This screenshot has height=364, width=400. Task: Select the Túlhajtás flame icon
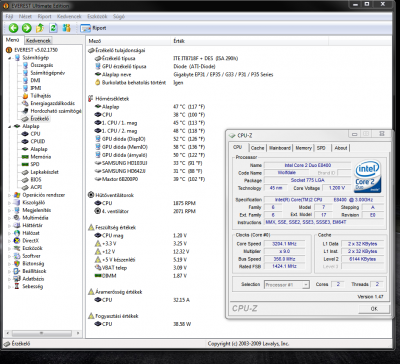25,96
